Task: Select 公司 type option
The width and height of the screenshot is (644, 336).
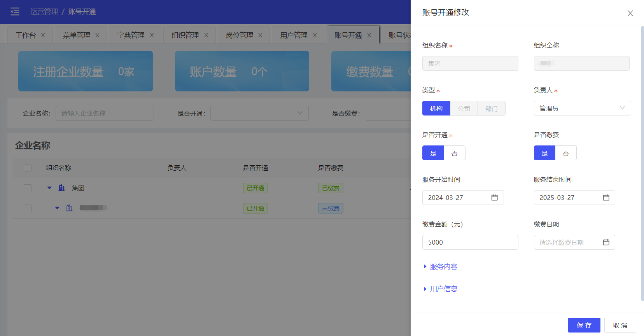Action: [x=464, y=108]
